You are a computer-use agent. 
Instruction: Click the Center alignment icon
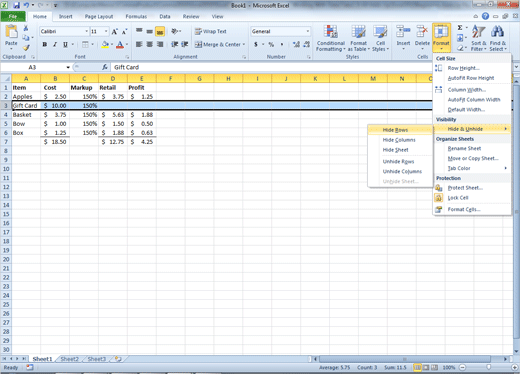click(150, 44)
